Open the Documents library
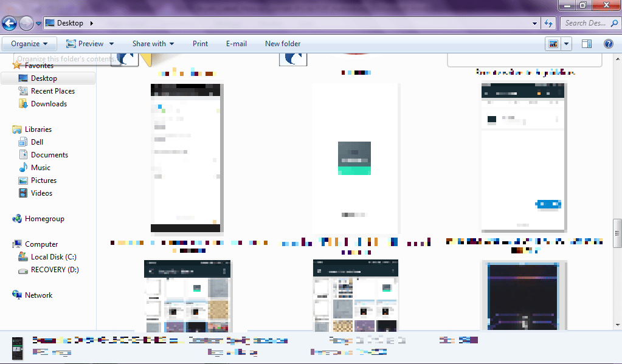The height and width of the screenshot is (364, 622). tap(49, 154)
